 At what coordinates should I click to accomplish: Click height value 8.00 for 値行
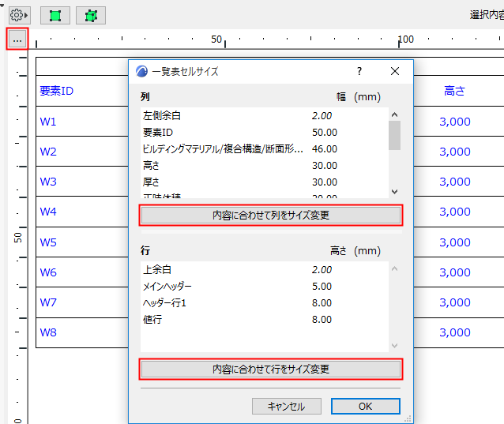(x=322, y=320)
